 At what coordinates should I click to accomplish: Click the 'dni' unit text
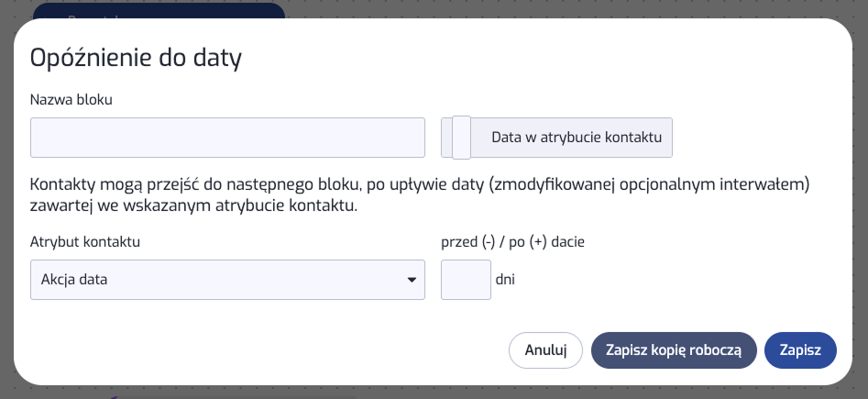505,280
